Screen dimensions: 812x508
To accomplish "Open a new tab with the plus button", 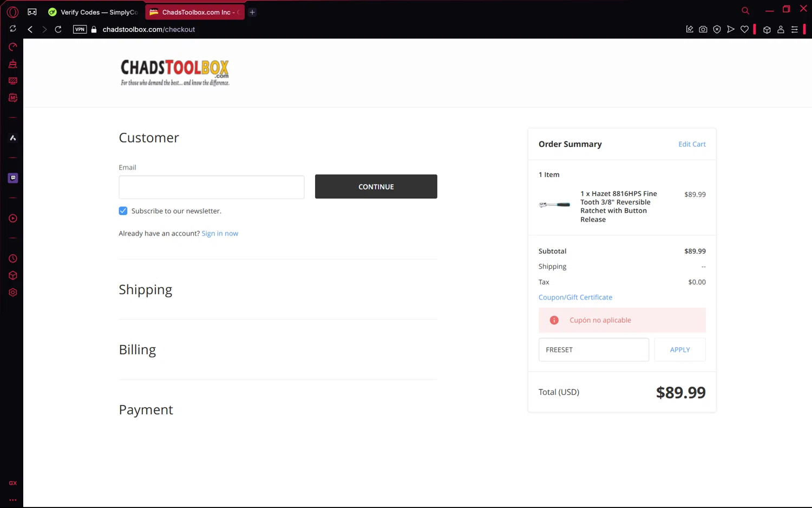I will (x=252, y=12).
